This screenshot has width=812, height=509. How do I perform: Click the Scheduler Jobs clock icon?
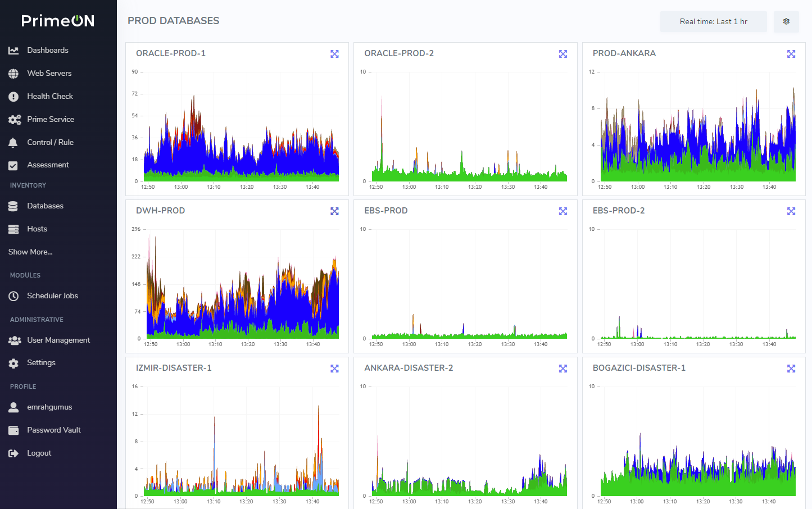pyautogui.click(x=13, y=296)
